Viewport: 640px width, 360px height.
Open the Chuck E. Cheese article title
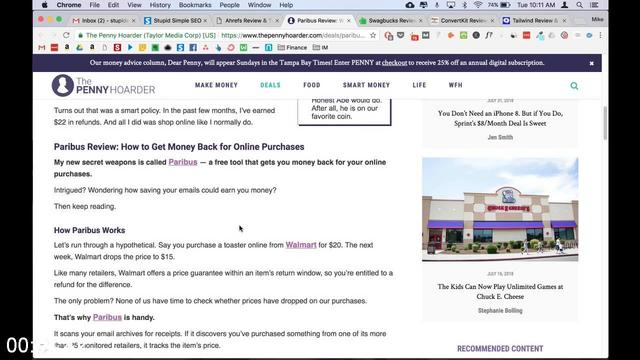[500, 291]
